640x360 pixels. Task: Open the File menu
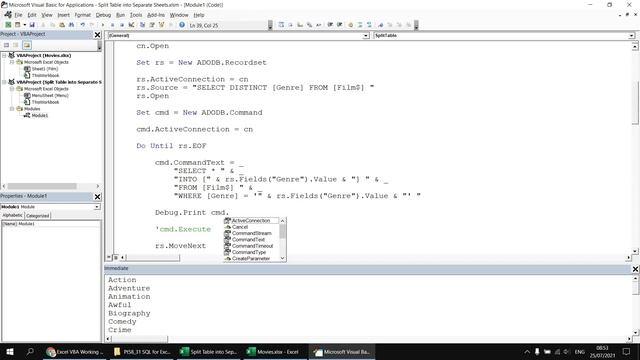coord(18,15)
